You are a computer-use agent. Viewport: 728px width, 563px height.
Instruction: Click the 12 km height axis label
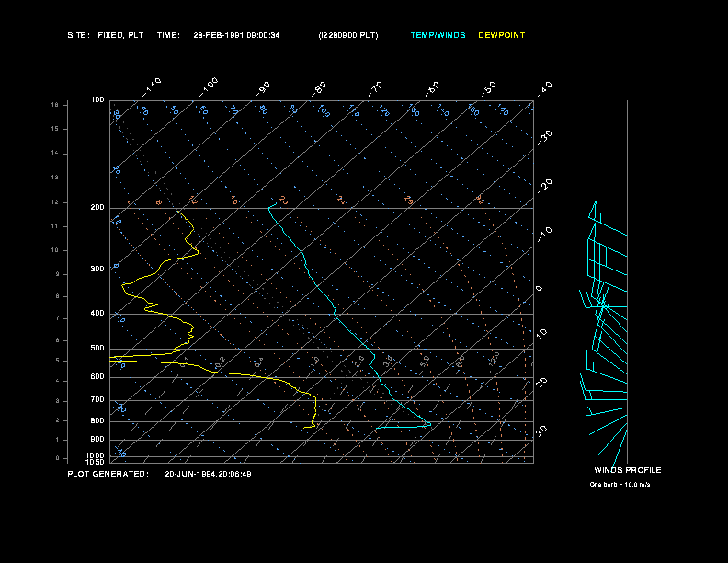tap(55, 202)
